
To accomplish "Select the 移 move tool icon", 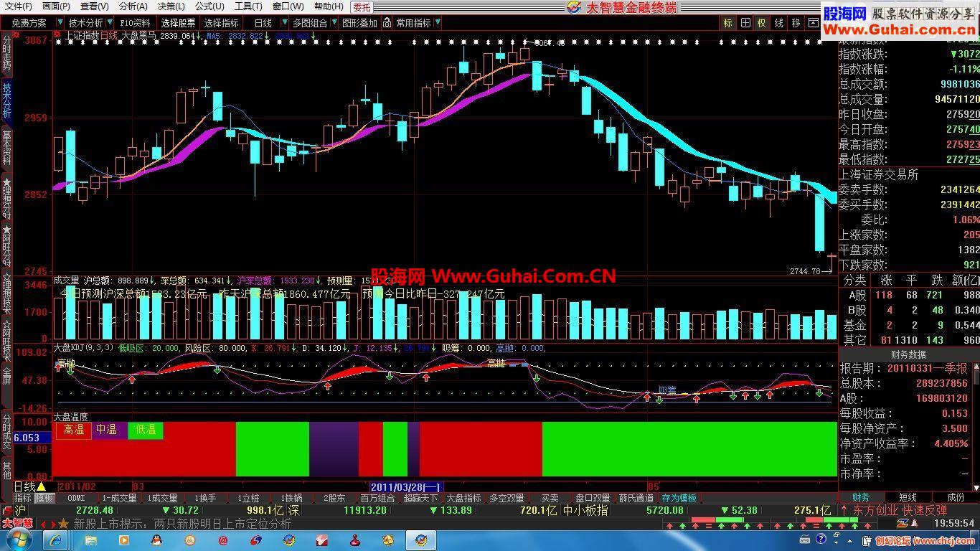I will 796,23.
